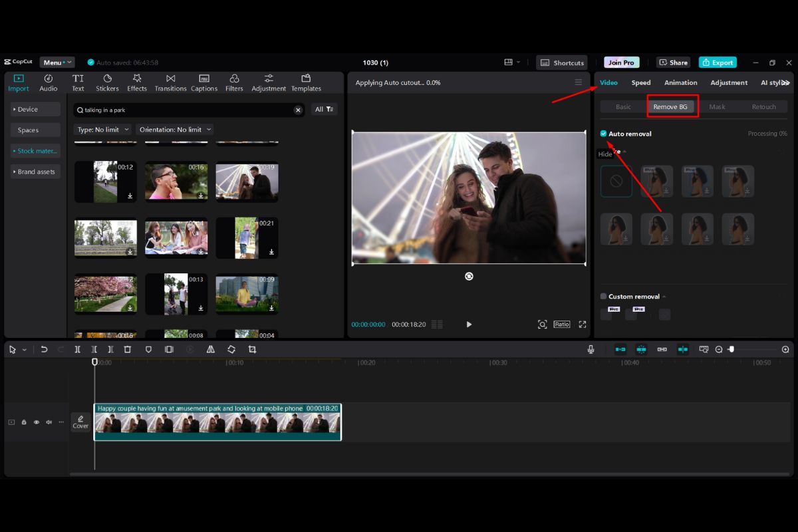Toggle clip linkage in timeline toolbar
The width and height of the screenshot is (798, 532).
coord(662,349)
